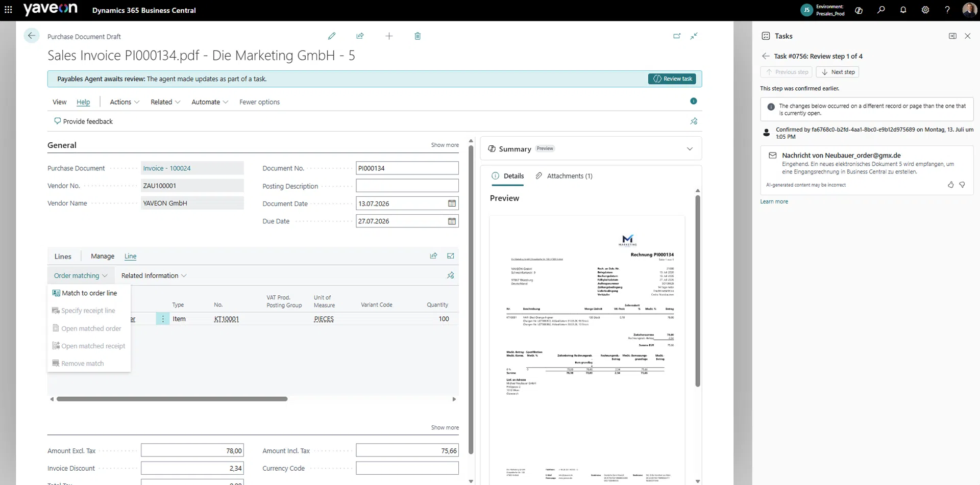Screen dimensions: 980x485
Task: Click the collapse page arrows icon
Action: [694, 36]
